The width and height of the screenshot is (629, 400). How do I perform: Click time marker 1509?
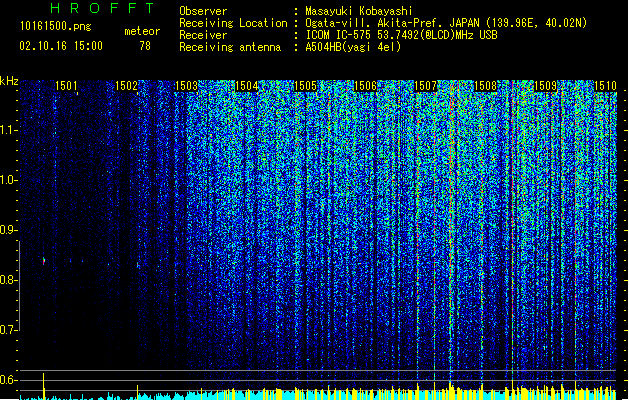pos(546,86)
